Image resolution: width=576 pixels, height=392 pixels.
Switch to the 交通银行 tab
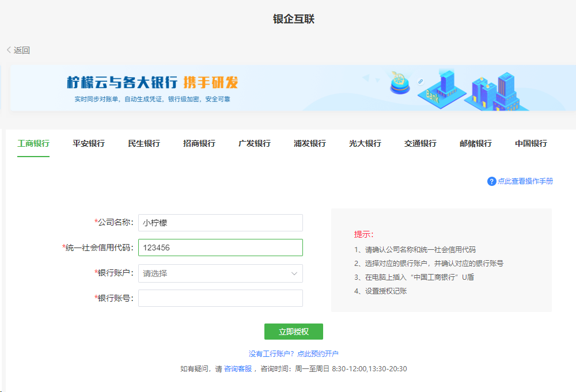pyautogui.click(x=420, y=143)
